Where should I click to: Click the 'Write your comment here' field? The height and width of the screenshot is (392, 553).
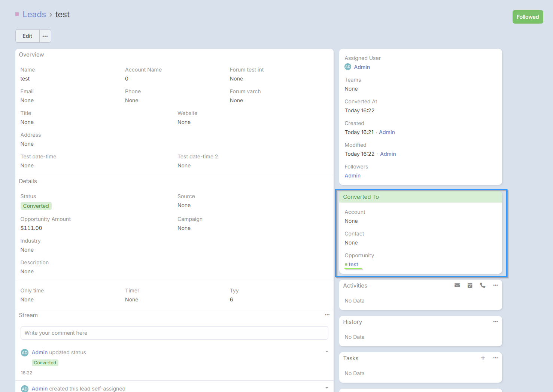[x=174, y=333]
